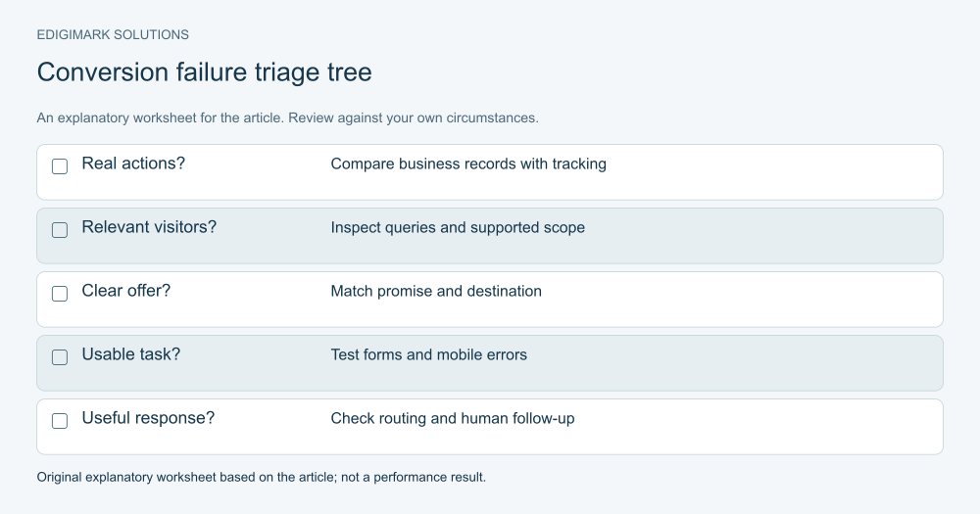Click 'Compare business records with tracking' text
Image resolution: width=980 pixels, height=514 pixels.
coord(468,164)
